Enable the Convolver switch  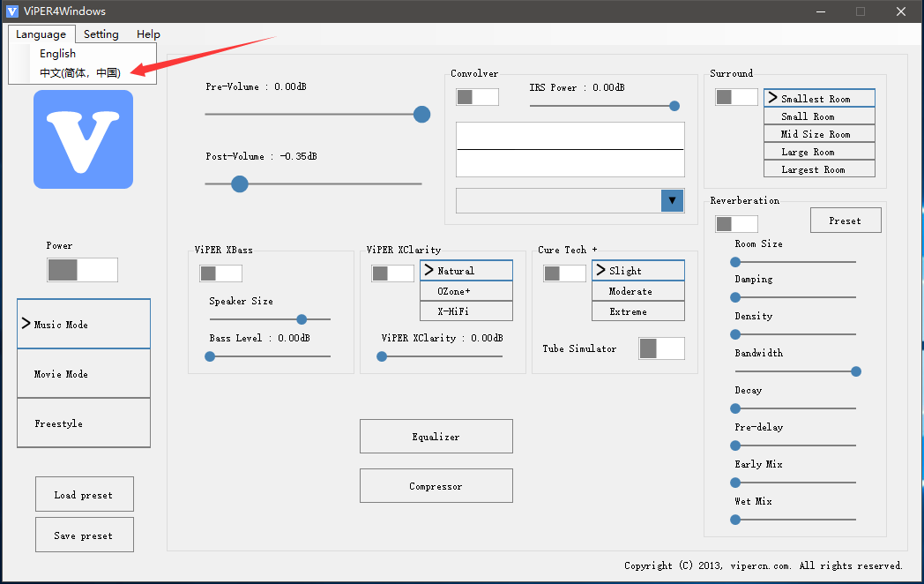pos(477,97)
